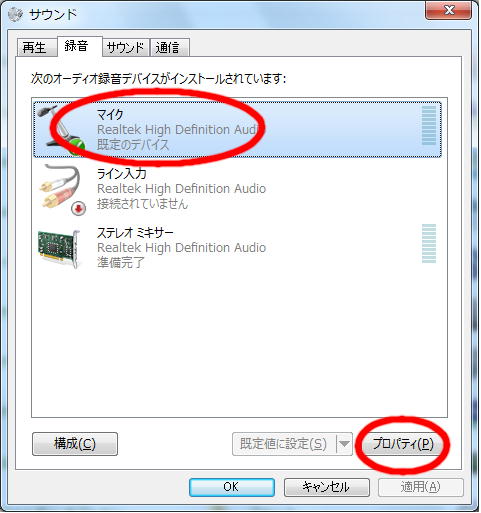Click the red down-arrow unplugged badge
The image size is (481, 513).
79,208
